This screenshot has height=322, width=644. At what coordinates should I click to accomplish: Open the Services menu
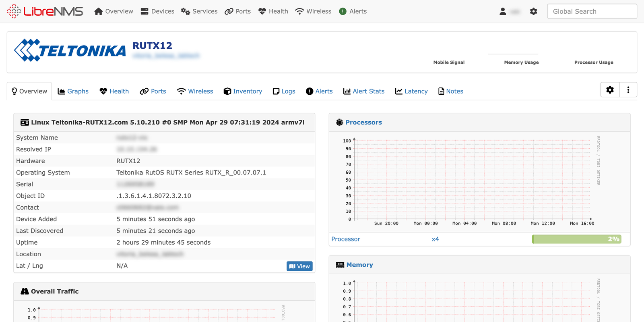pyautogui.click(x=199, y=11)
